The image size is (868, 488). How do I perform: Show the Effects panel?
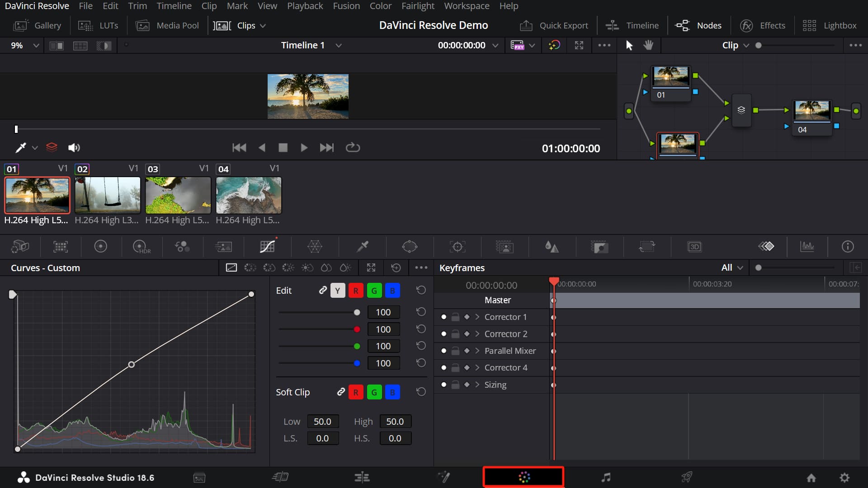[763, 26]
